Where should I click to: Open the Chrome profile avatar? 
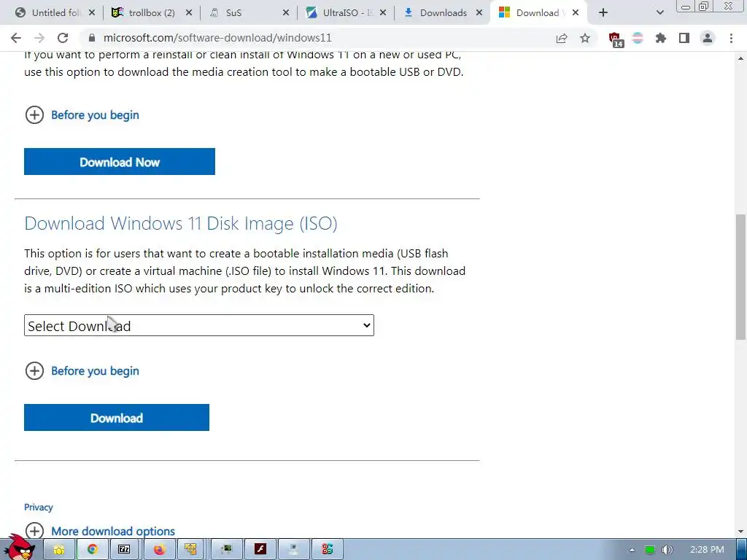coord(708,38)
